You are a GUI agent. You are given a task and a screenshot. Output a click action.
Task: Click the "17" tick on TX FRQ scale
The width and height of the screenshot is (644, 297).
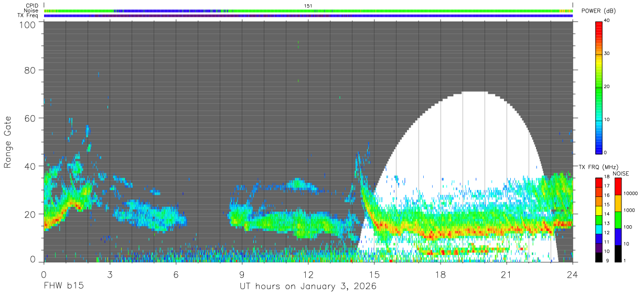point(606,186)
